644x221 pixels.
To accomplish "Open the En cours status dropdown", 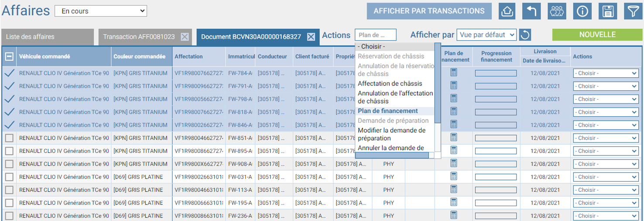I will pos(101,11).
